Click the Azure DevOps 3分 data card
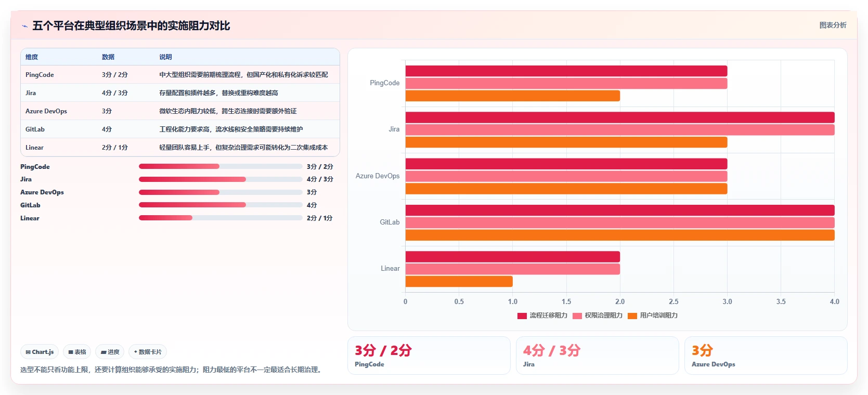868x395 pixels. tap(766, 355)
